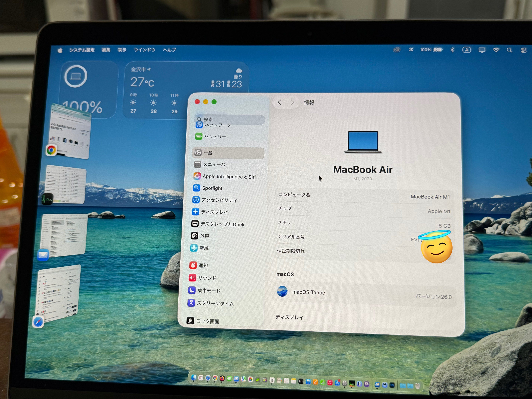Click the back navigation chevron

click(x=279, y=102)
